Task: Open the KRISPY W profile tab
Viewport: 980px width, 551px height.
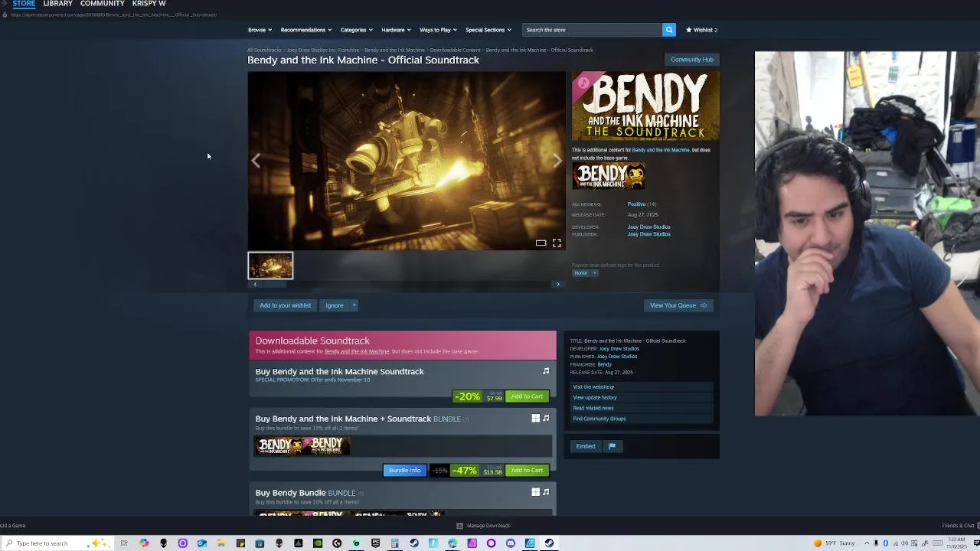Action: 149,4
